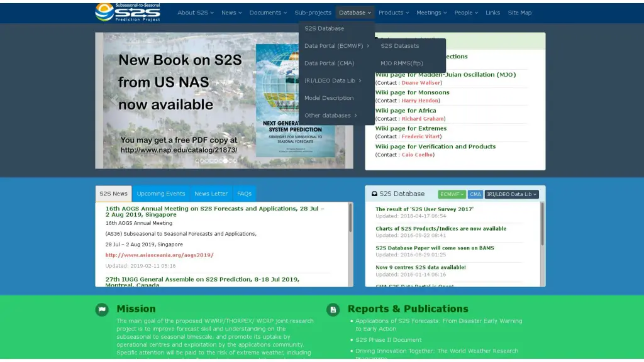
Task: Open the Documents dropdown menu
Action: click(268, 13)
